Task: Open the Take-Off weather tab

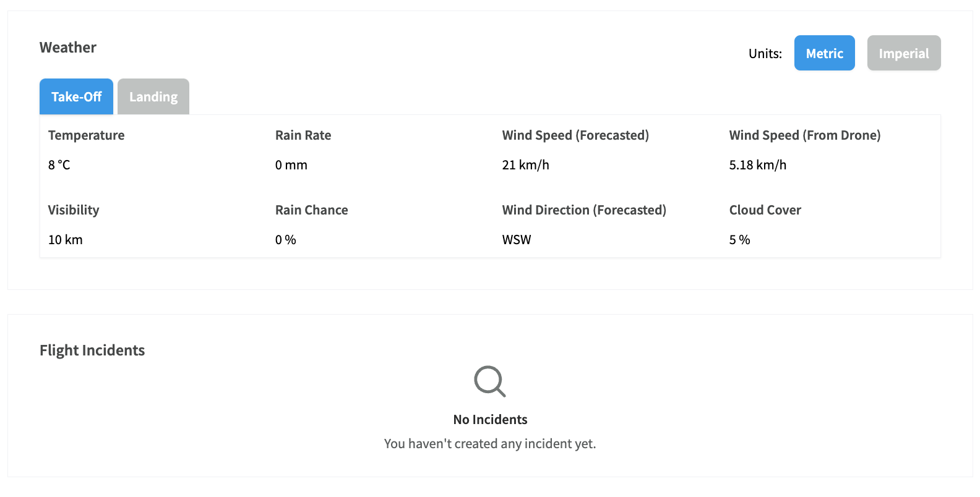Action: coord(76,96)
